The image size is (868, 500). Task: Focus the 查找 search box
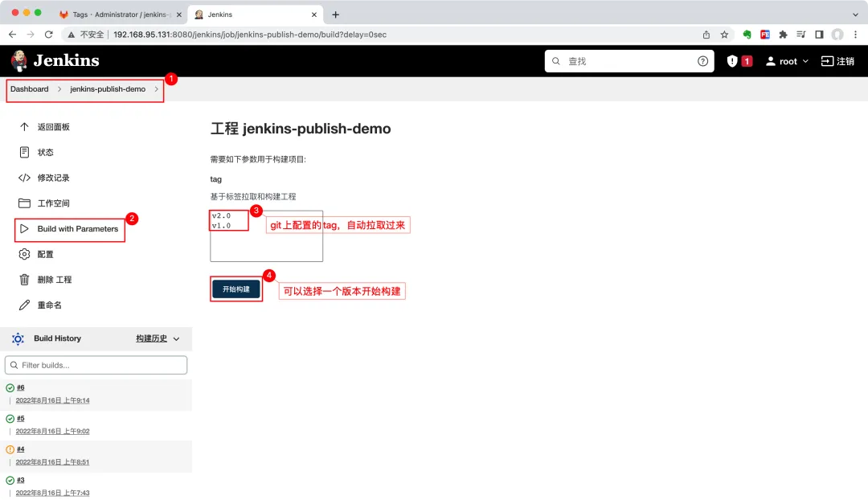(629, 61)
